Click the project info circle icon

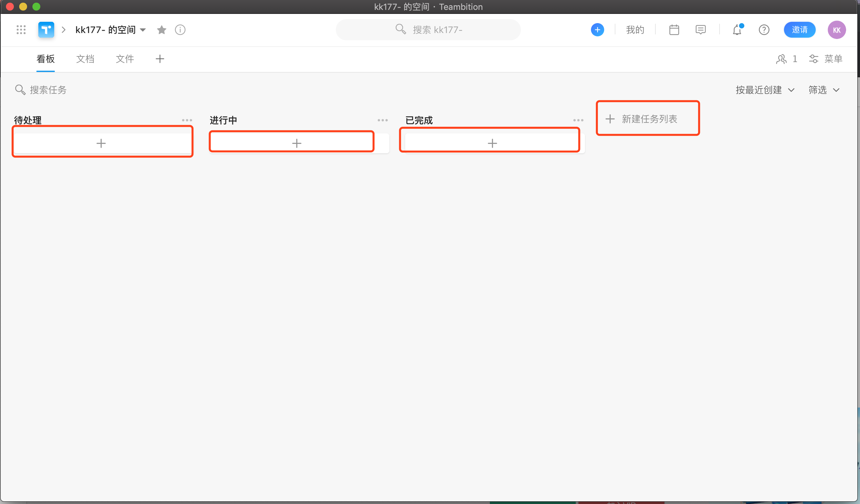pyautogui.click(x=180, y=30)
